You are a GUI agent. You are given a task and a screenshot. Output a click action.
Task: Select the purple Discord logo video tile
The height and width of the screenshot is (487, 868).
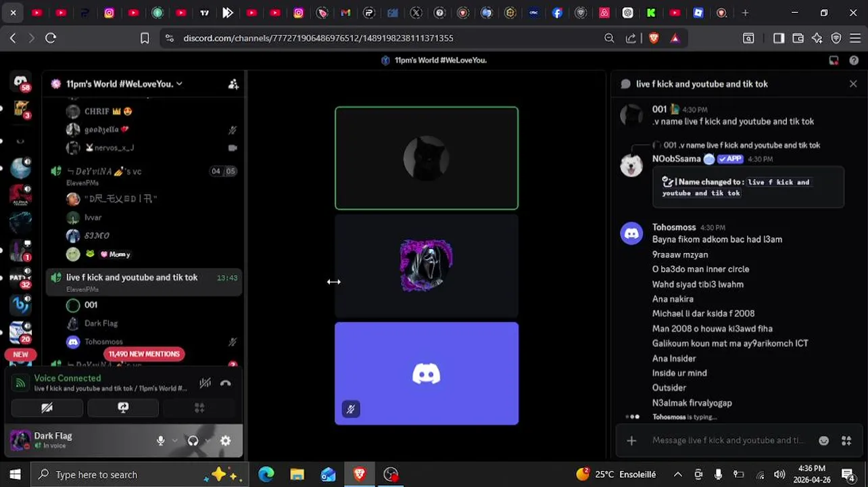pyautogui.click(x=427, y=373)
